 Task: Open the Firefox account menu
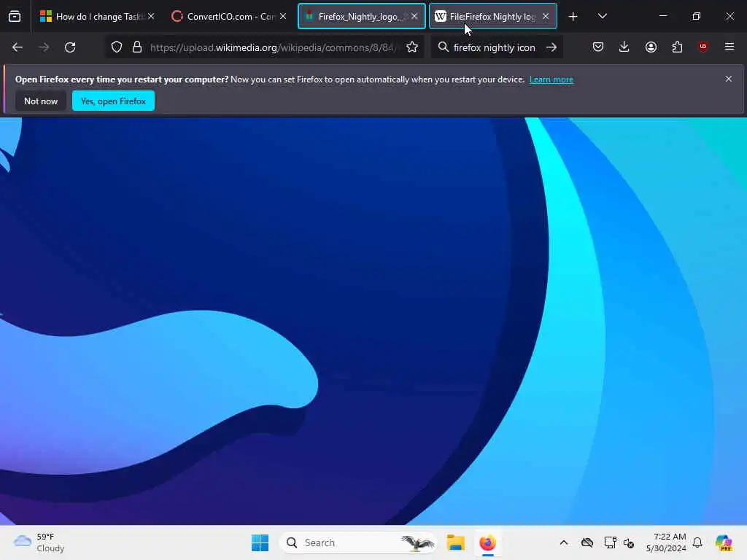point(651,47)
